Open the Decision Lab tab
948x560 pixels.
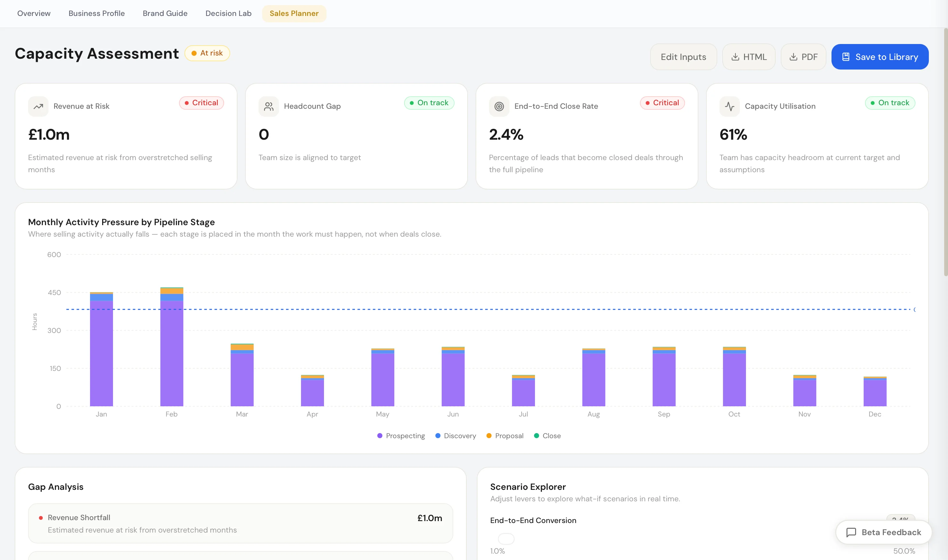point(228,13)
